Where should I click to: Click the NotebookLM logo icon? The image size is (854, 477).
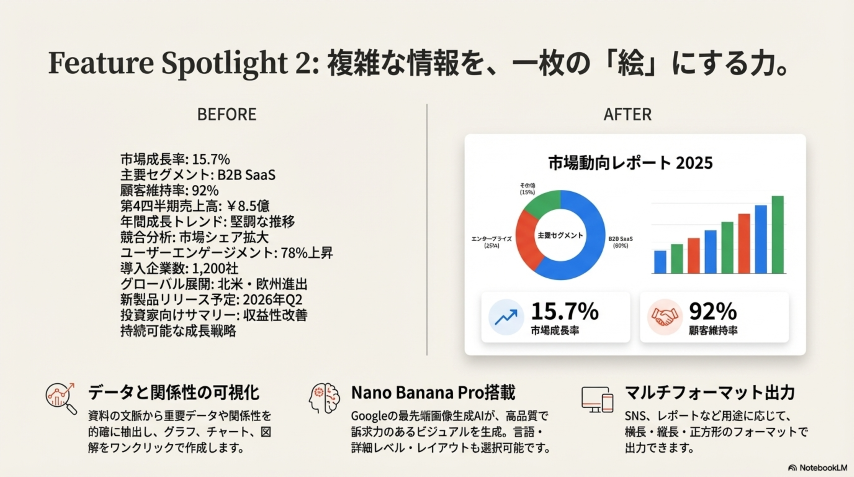[792, 467]
